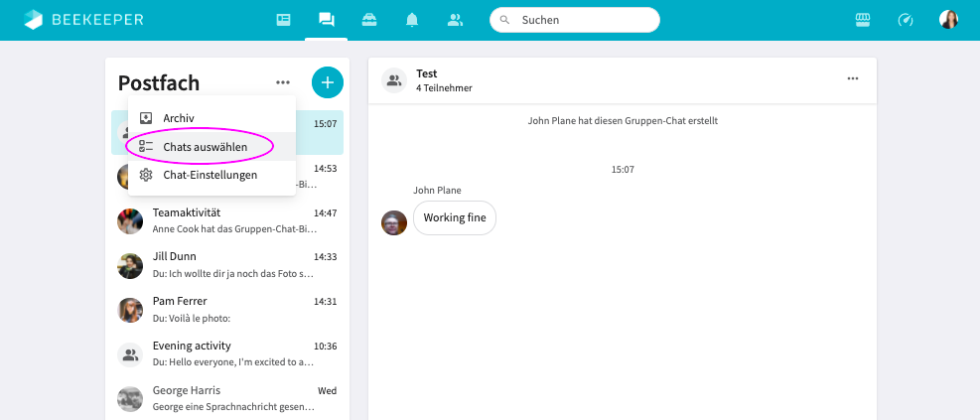Click the Test chat title
The width and height of the screenshot is (980, 420).
(x=427, y=73)
